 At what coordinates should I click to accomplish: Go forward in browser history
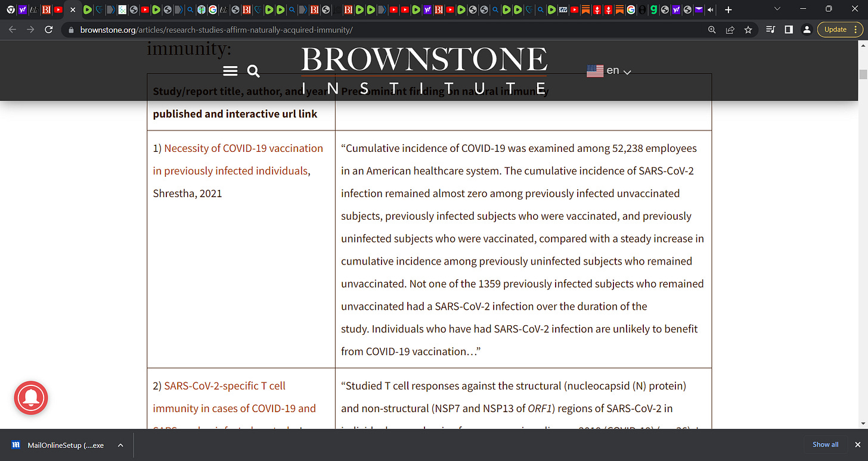point(31,29)
